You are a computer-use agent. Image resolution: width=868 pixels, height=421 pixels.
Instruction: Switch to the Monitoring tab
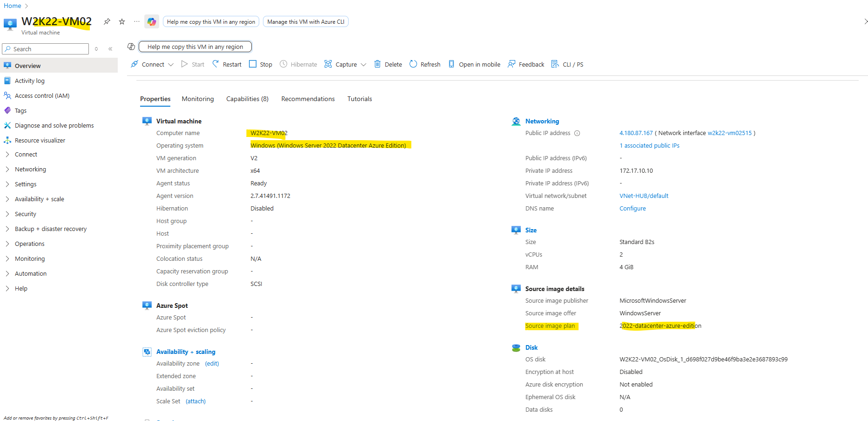pyautogui.click(x=198, y=99)
